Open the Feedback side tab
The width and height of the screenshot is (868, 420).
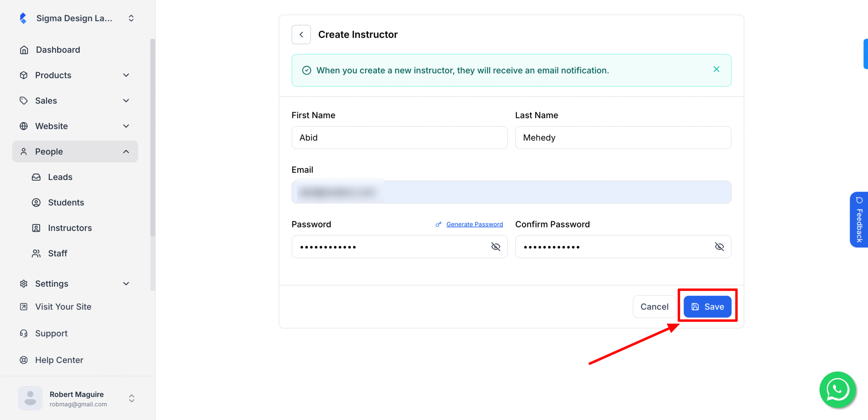(x=859, y=220)
